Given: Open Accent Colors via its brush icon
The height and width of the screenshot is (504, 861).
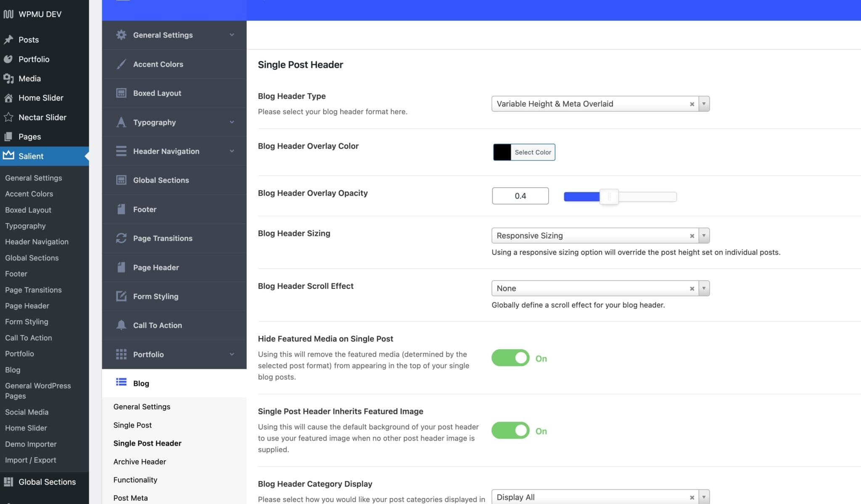Looking at the screenshot, I should click(x=121, y=64).
